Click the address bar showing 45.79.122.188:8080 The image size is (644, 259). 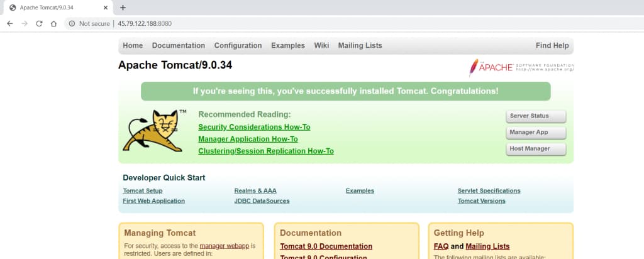click(x=353, y=24)
